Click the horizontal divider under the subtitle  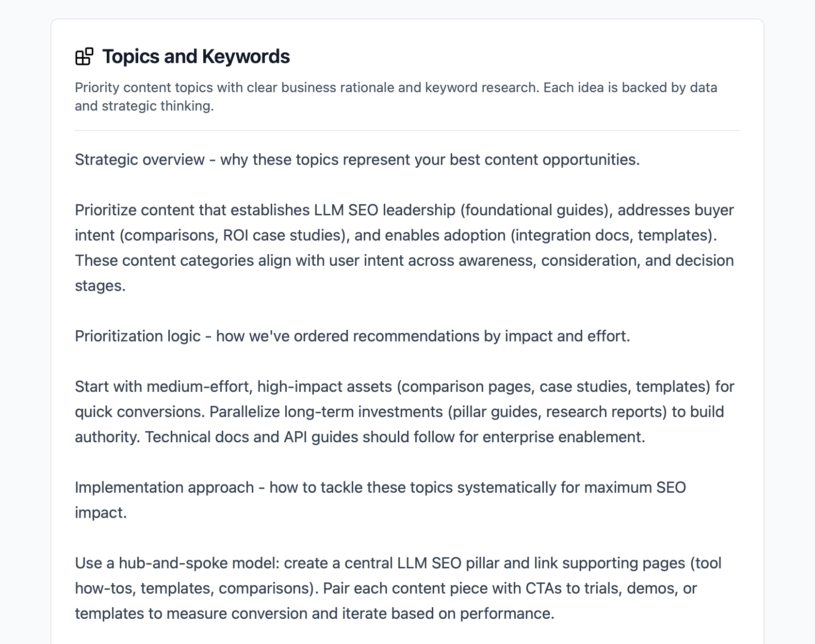pos(407,130)
